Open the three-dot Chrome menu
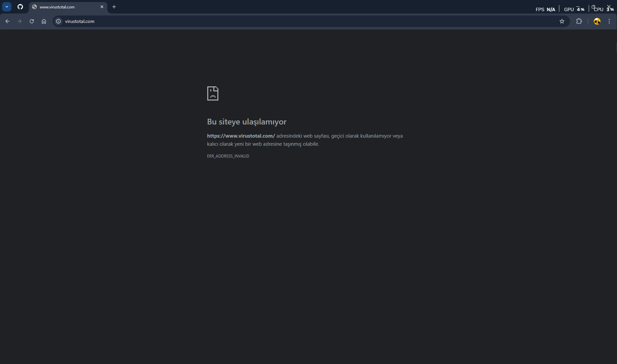Screen dimensions: 617x364 [609, 21]
